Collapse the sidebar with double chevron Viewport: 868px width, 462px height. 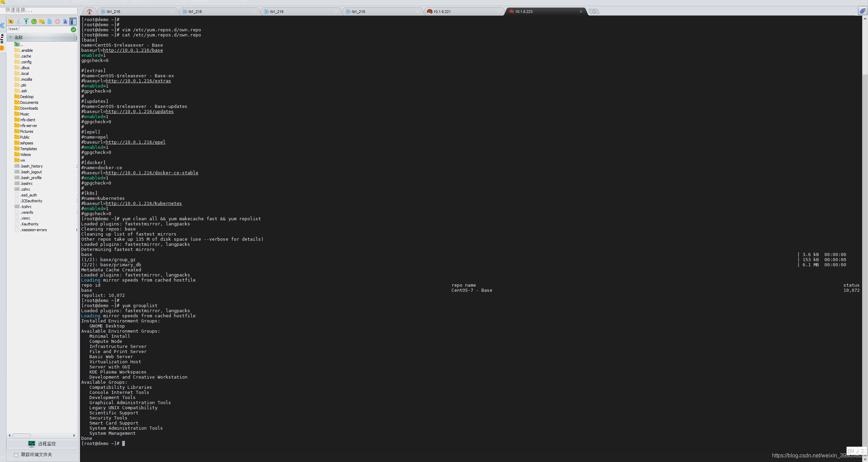[x=2, y=26]
